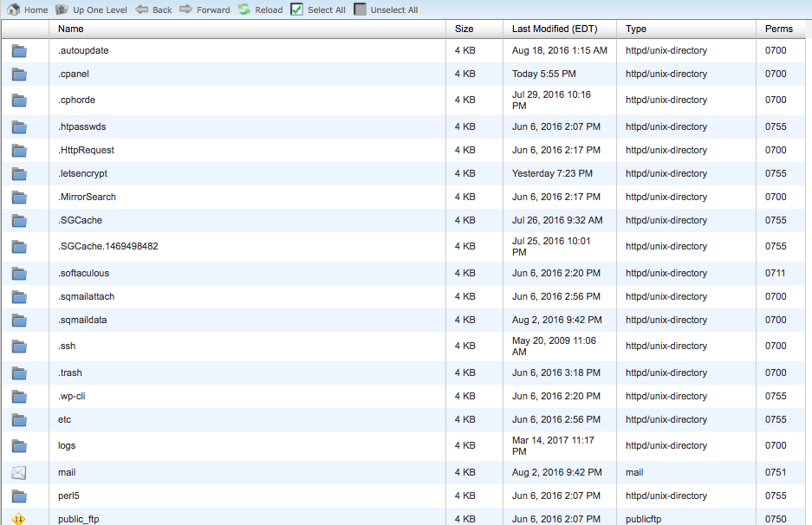Open the .letsencrypt folder row
The height and width of the screenshot is (525, 812).
point(82,173)
